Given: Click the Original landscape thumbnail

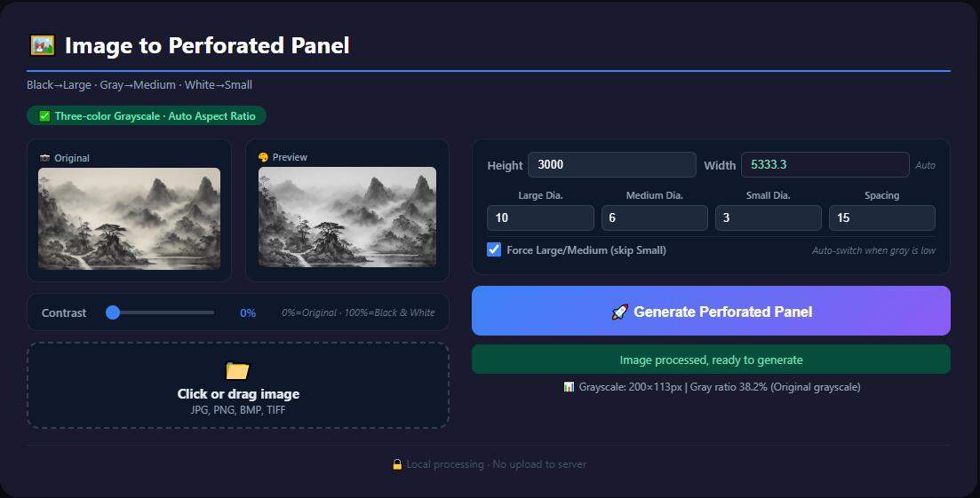Looking at the screenshot, I should click(130, 218).
